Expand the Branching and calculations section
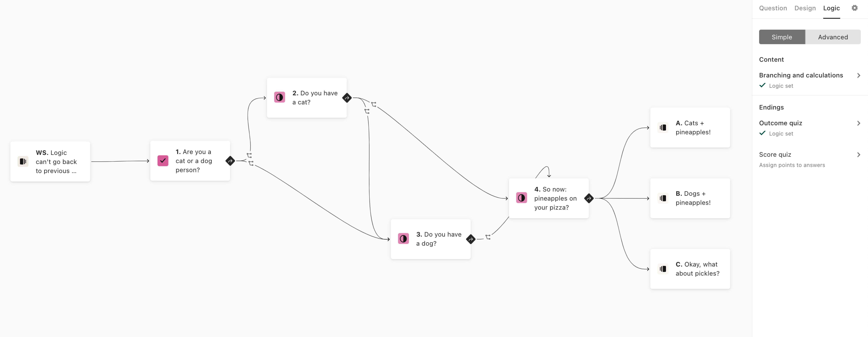This screenshot has height=337, width=868. click(x=857, y=75)
